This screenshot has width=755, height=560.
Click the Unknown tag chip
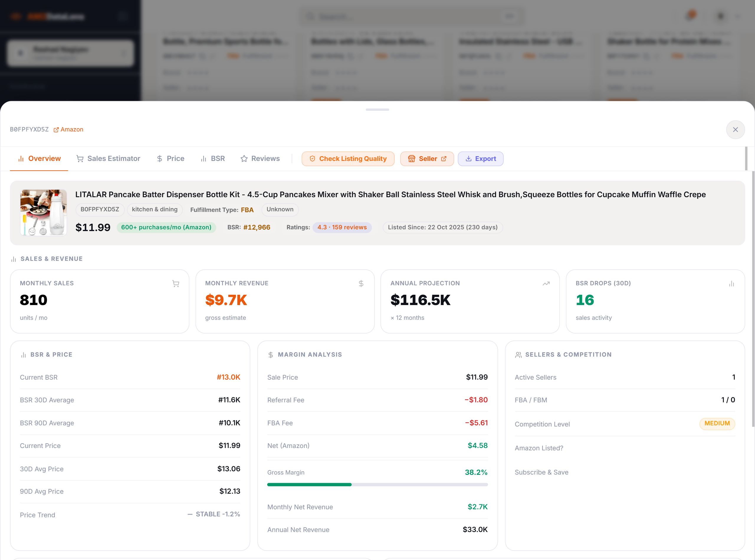(280, 210)
